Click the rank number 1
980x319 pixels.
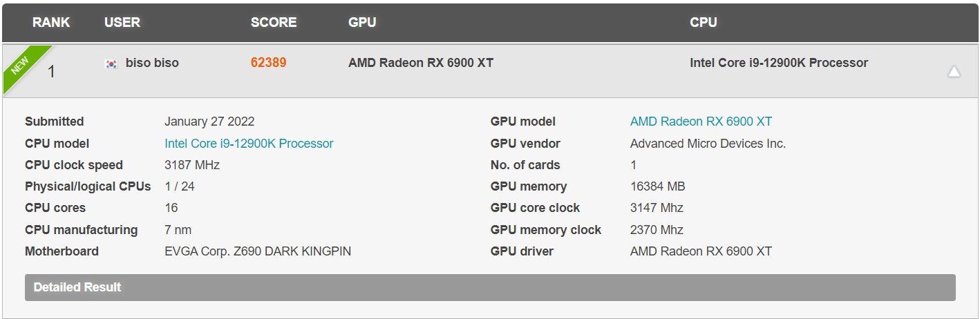point(51,72)
